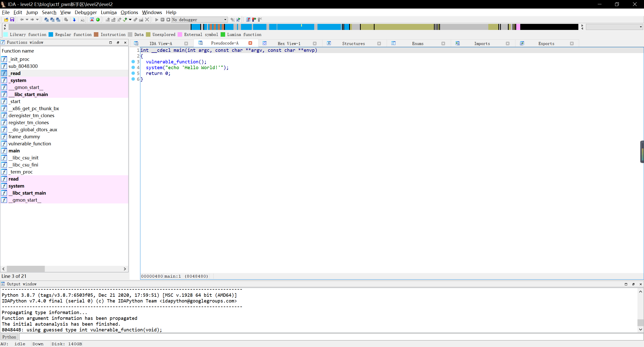Click the red traffic-light add breakpoint icon
Image resolution: width=644 pixels, height=347 pixels.
click(254, 20)
